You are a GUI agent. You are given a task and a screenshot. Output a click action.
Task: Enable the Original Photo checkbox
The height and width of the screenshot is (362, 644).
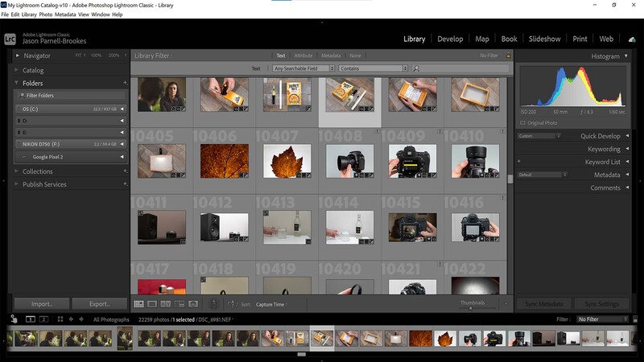pos(522,123)
